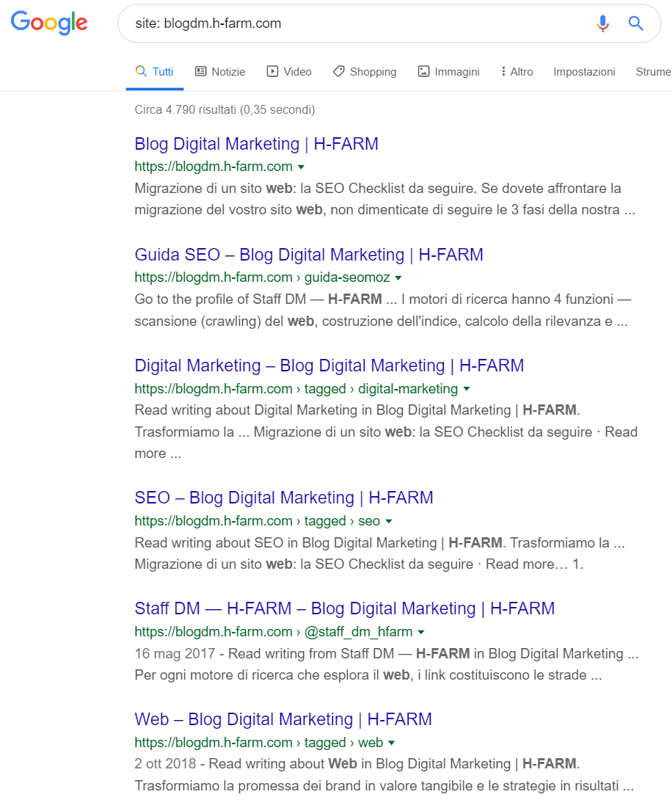Click the '16 mag 2017' snippet date
Image resolution: width=672 pixels, height=811 pixels.
tap(175, 653)
